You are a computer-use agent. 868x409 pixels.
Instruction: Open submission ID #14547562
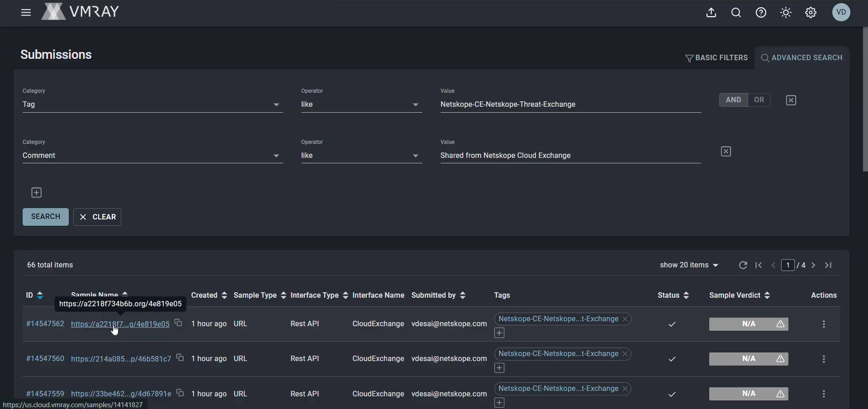coord(45,324)
